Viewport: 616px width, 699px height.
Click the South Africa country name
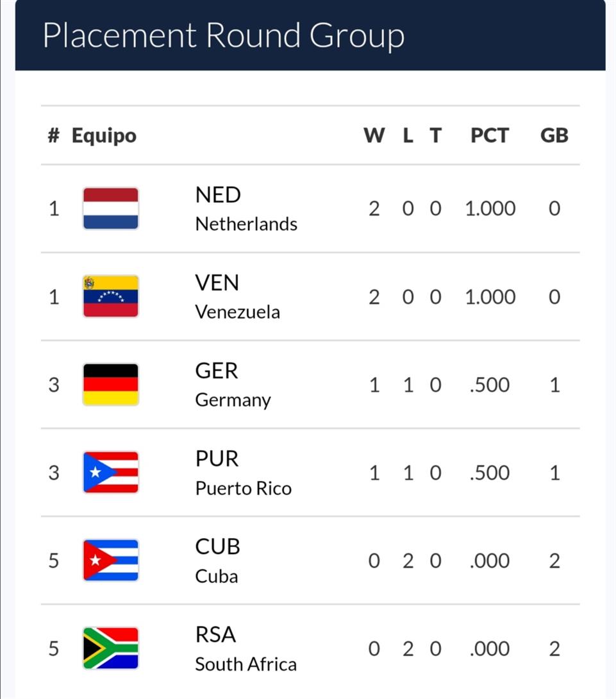tap(246, 664)
